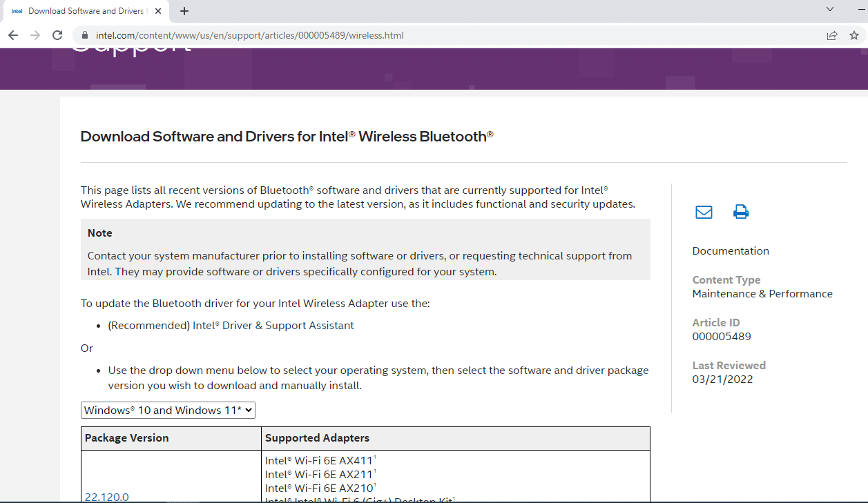The width and height of the screenshot is (868, 503).
Task: Reload the page with refresh icon
Action: coord(58,35)
